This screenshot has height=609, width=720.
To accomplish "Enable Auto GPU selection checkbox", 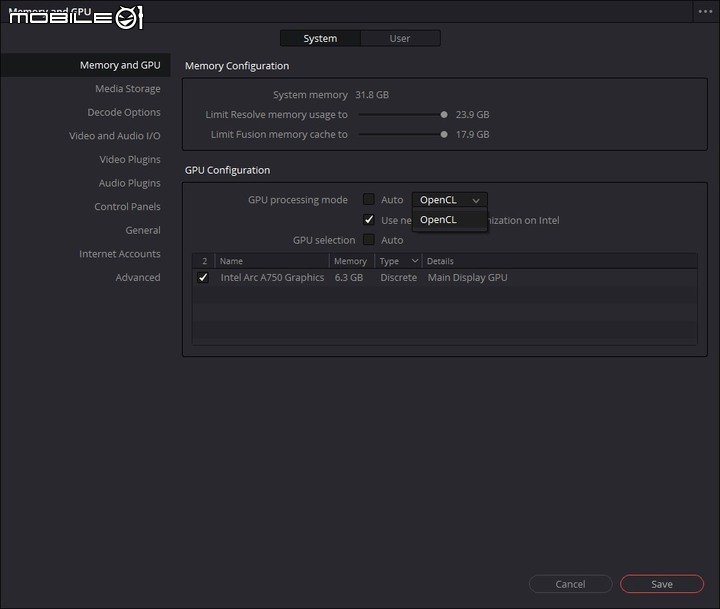I will pyautogui.click(x=369, y=240).
